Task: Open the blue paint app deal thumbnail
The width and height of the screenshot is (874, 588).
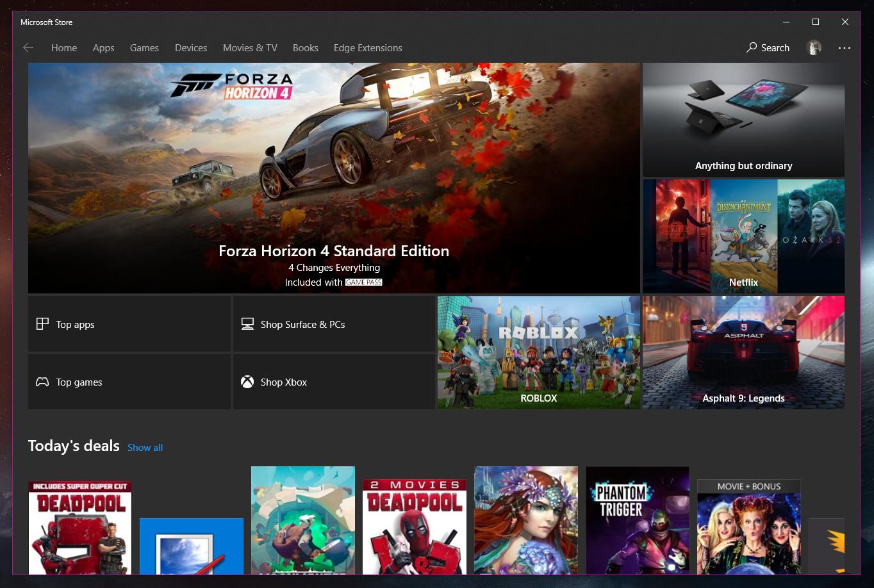Action: (x=192, y=546)
